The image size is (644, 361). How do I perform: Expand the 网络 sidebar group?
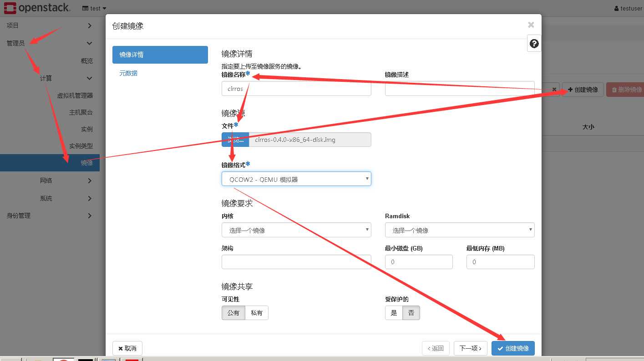coord(50,180)
